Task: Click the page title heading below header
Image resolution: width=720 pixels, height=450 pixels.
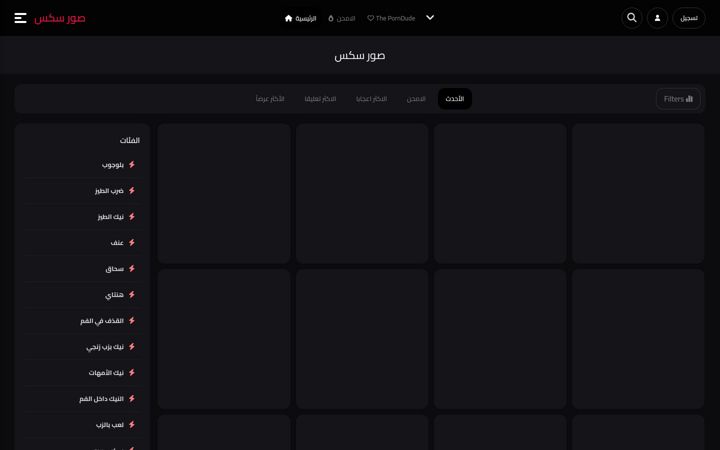Action: 360,56
